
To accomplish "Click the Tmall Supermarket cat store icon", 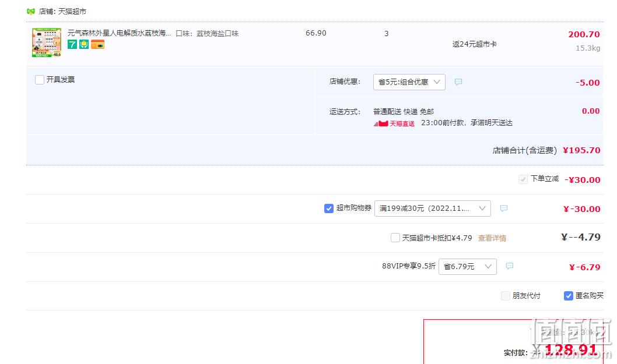I will point(31,12).
